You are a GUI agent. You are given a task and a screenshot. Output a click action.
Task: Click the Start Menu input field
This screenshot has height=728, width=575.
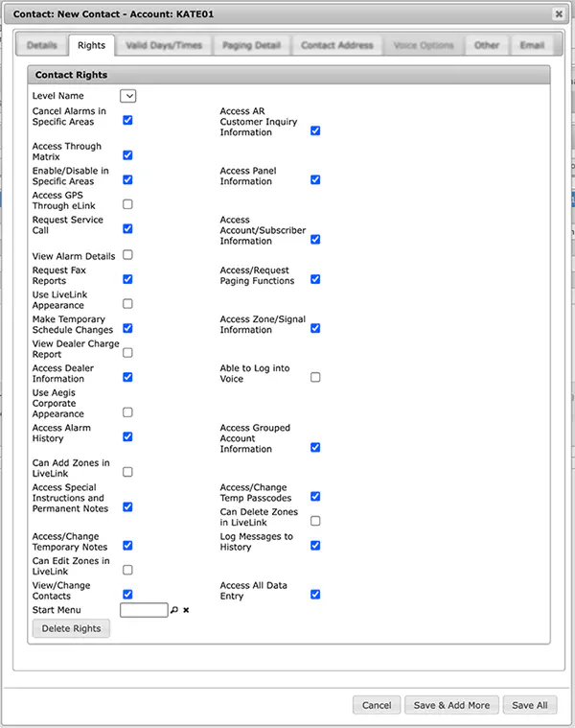(x=144, y=610)
